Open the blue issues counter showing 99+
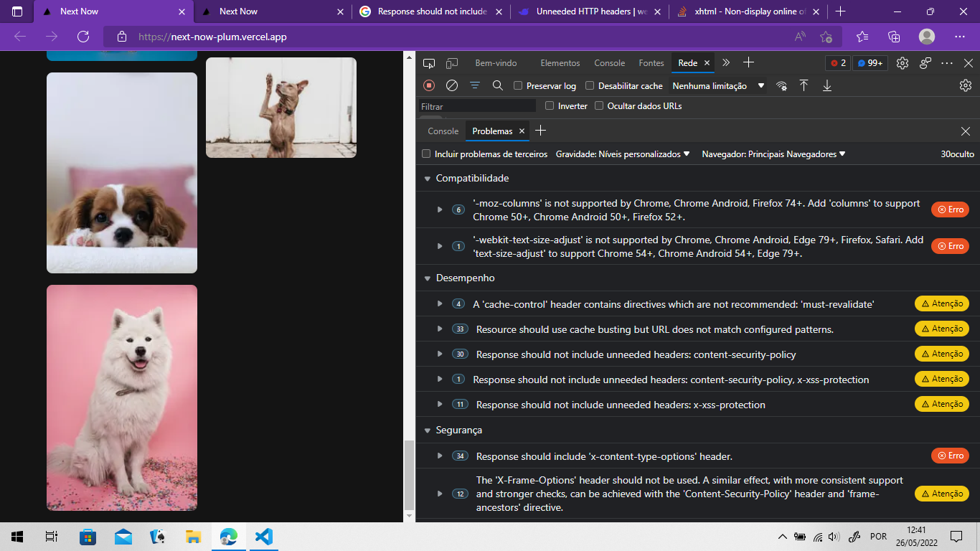980x551 pixels. click(x=871, y=63)
